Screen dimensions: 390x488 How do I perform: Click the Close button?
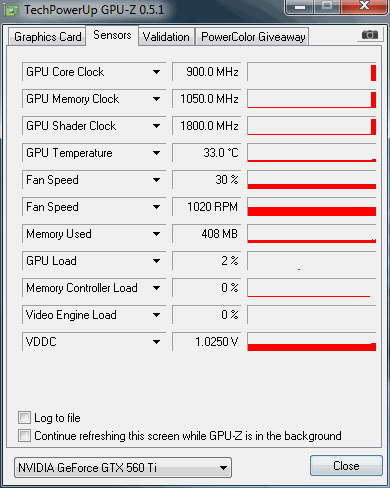(x=346, y=466)
